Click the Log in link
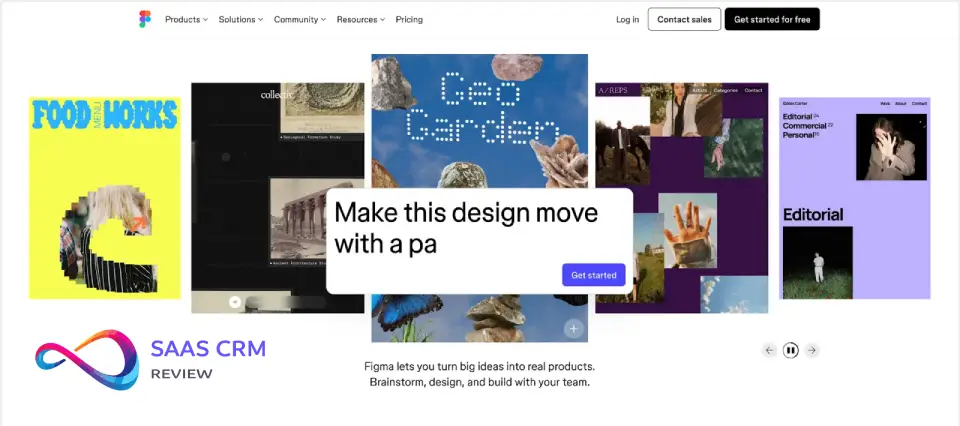 [x=628, y=20]
